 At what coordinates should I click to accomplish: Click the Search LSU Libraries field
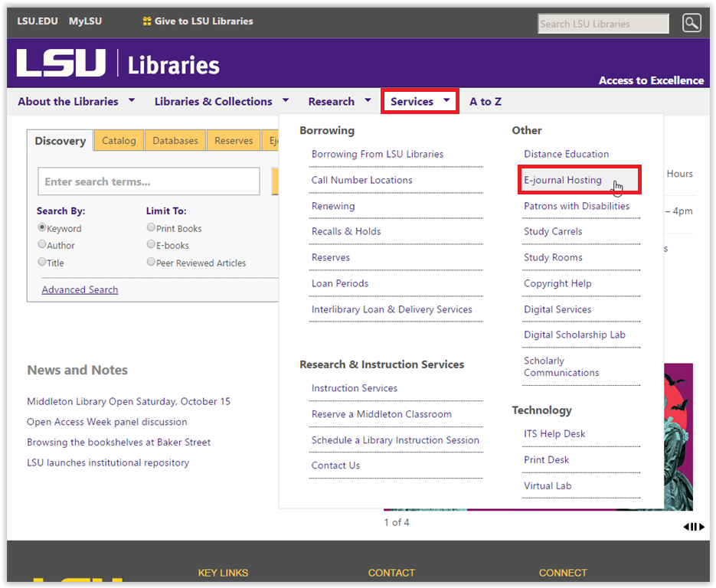coord(603,24)
